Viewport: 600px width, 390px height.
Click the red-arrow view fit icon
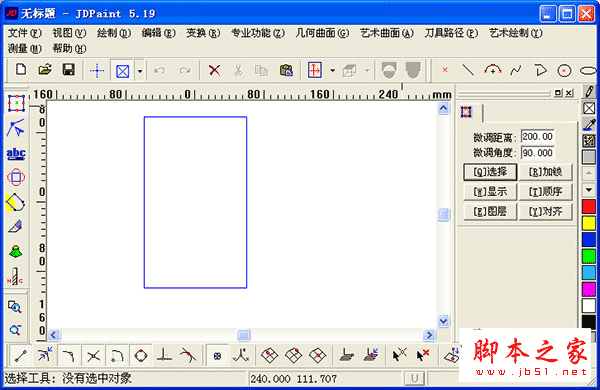coord(315,70)
